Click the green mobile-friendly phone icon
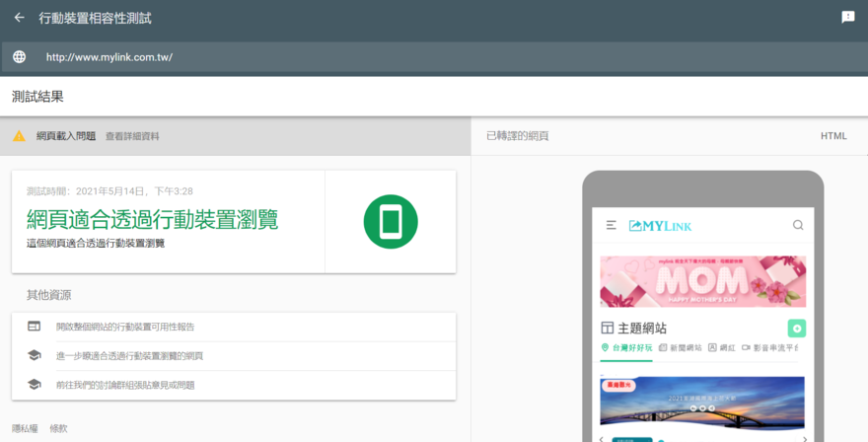868x442 pixels. pyautogui.click(x=391, y=222)
